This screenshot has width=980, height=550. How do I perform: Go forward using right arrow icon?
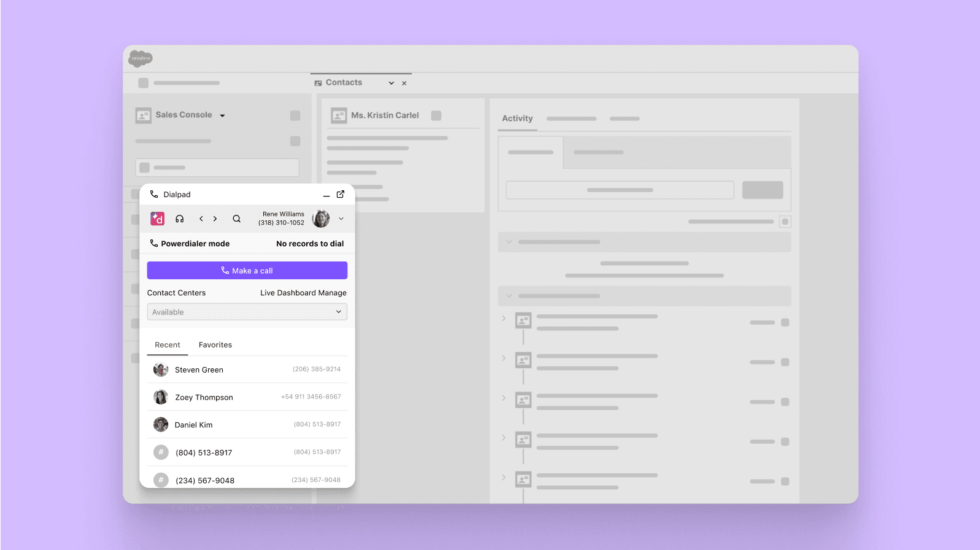click(215, 219)
